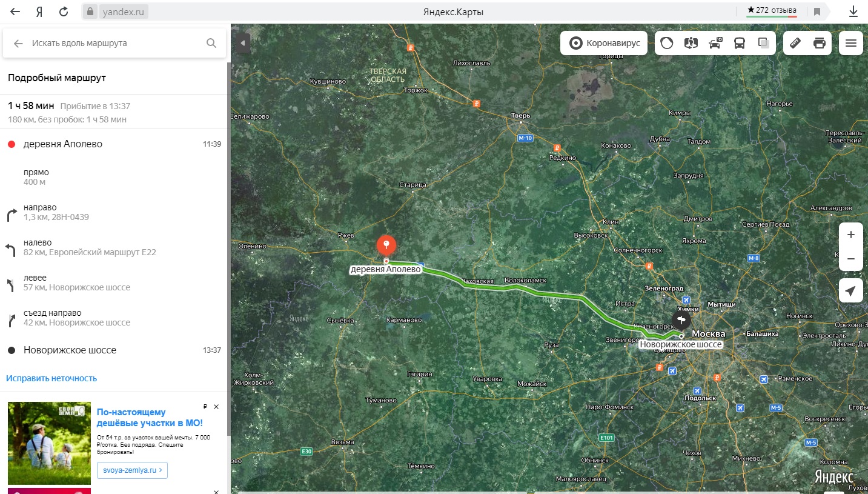
Task: Reload the page with the refresh icon
Action: tap(64, 12)
